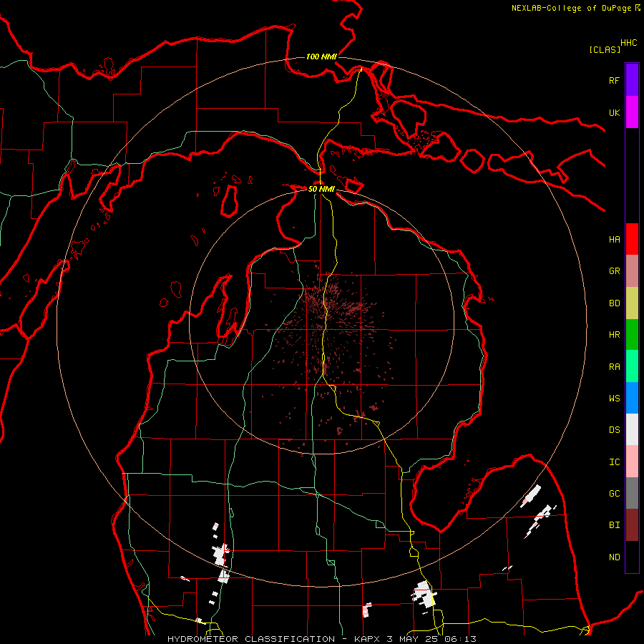The image size is (644, 644).
Task: Click the HA red legend swatch
Action: (632, 239)
